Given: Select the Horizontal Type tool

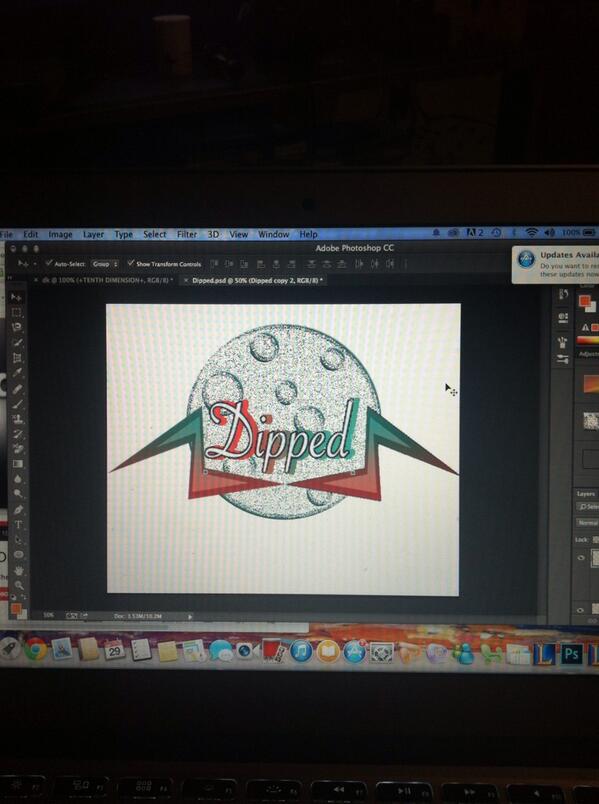Looking at the screenshot, I should click(18, 525).
